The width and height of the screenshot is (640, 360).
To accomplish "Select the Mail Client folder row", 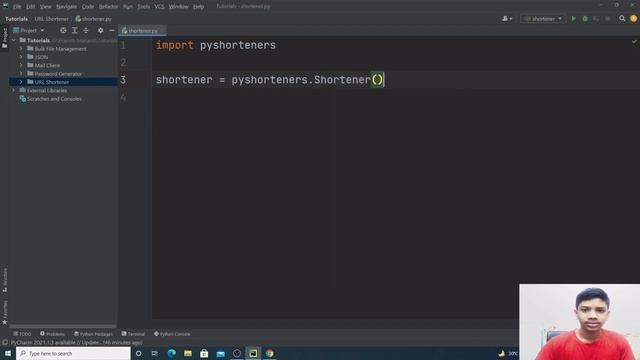I will [64, 65].
